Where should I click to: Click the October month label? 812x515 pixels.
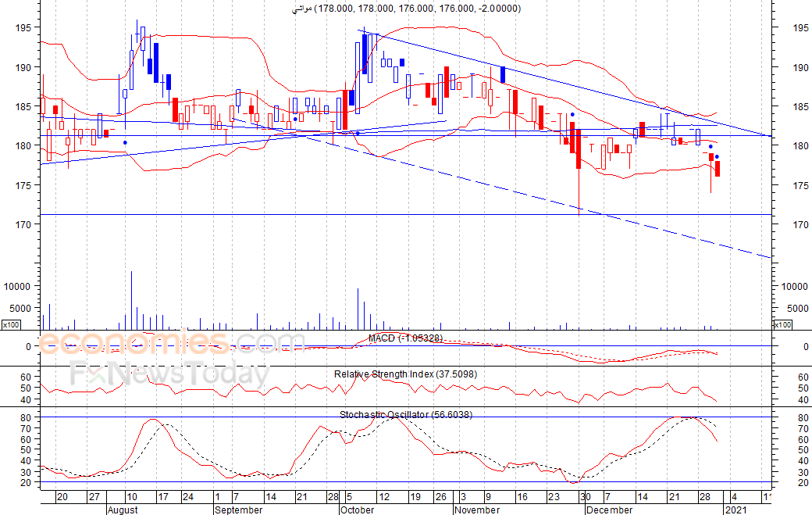358,510
